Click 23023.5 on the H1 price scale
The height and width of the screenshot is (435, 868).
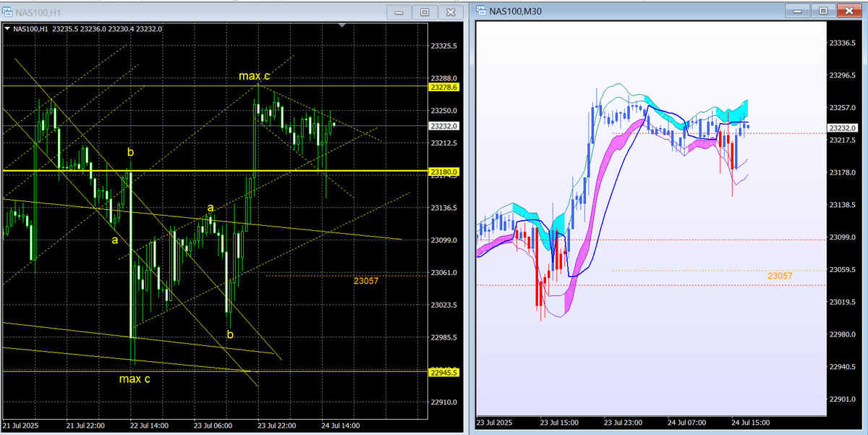pyautogui.click(x=444, y=305)
